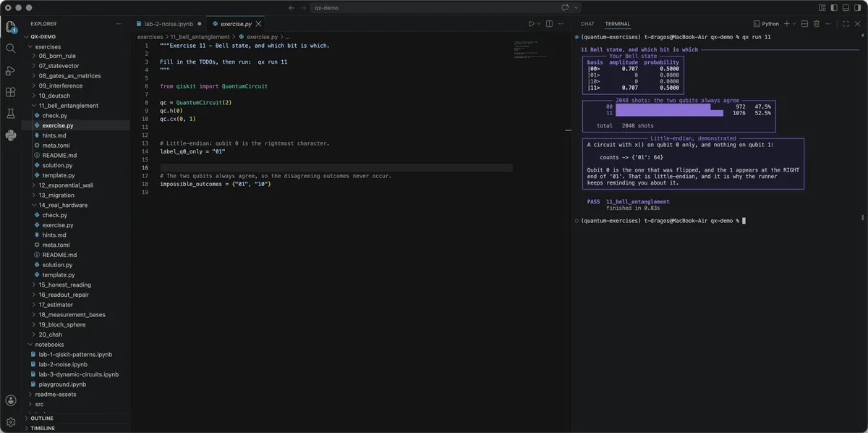Collapse the QX-DEMO root folder
Image resolution: width=868 pixels, height=433 pixels.
tap(43, 36)
